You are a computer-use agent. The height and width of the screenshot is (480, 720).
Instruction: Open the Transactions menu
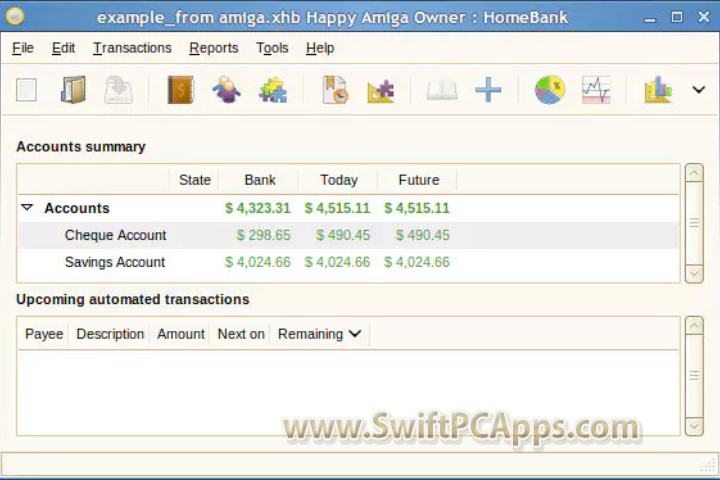tap(132, 48)
